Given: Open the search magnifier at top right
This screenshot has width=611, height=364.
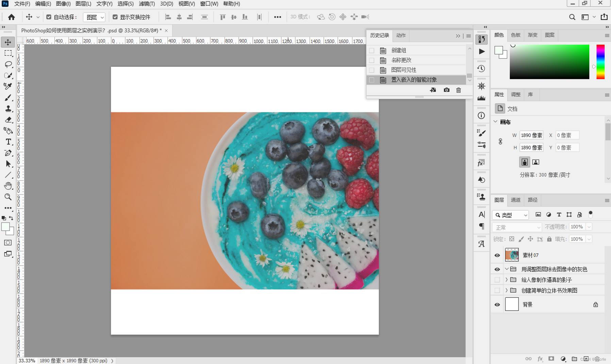Looking at the screenshot, I should click(x=572, y=17).
